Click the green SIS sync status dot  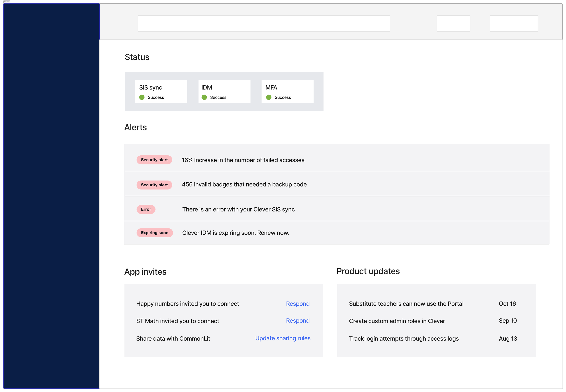point(142,97)
